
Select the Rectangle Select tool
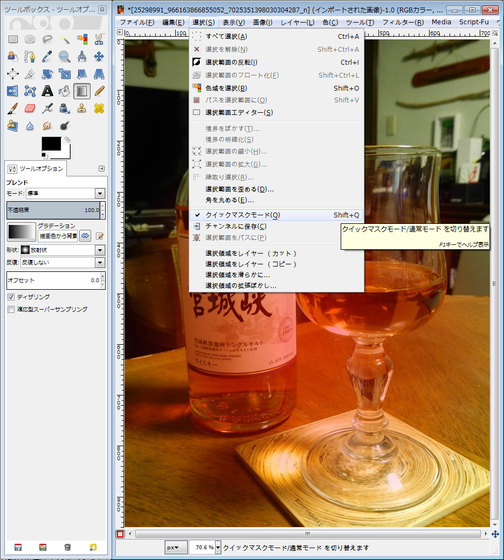13,39
